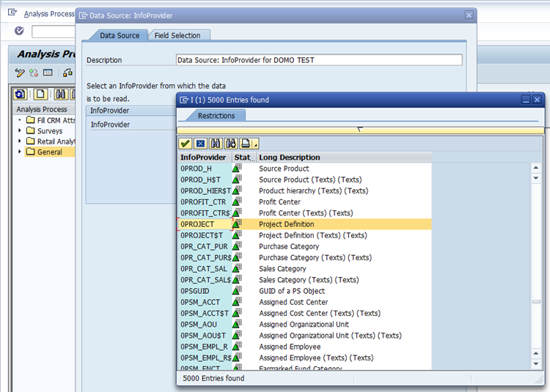Close the Data Source: InfoProvider dialog
This screenshot has width=550, height=392.
(x=469, y=15)
